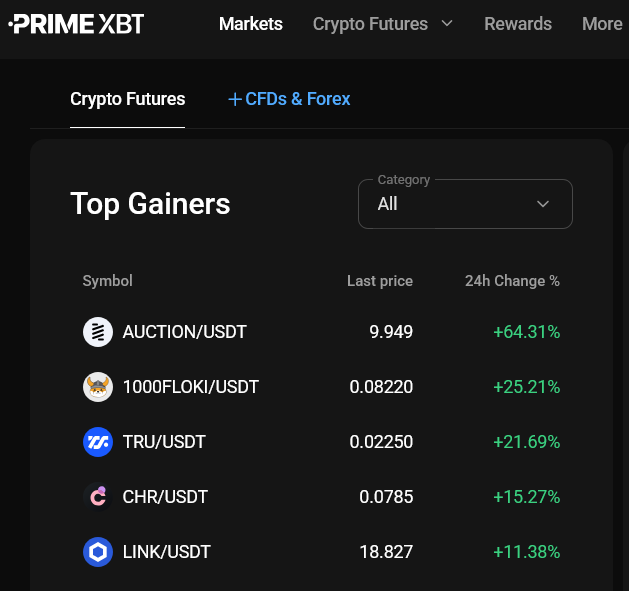Click the AUCTION coin icon
This screenshot has height=591, width=629.
point(98,332)
